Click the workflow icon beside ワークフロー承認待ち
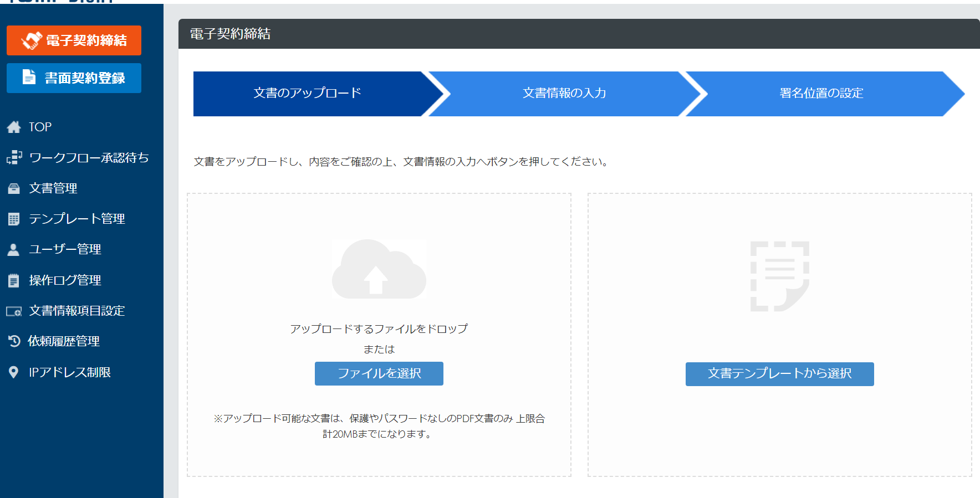980x498 pixels. pos(14,158)
